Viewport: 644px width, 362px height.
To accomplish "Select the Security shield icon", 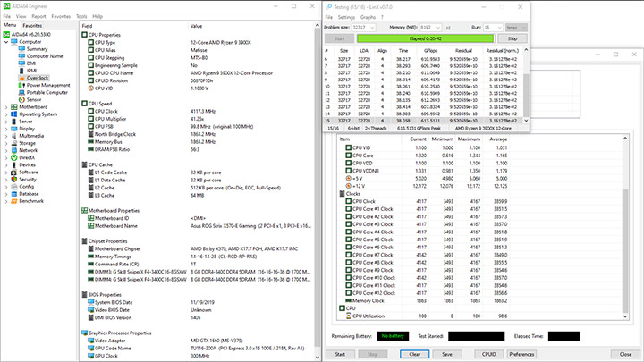I will tap(14, 180).
